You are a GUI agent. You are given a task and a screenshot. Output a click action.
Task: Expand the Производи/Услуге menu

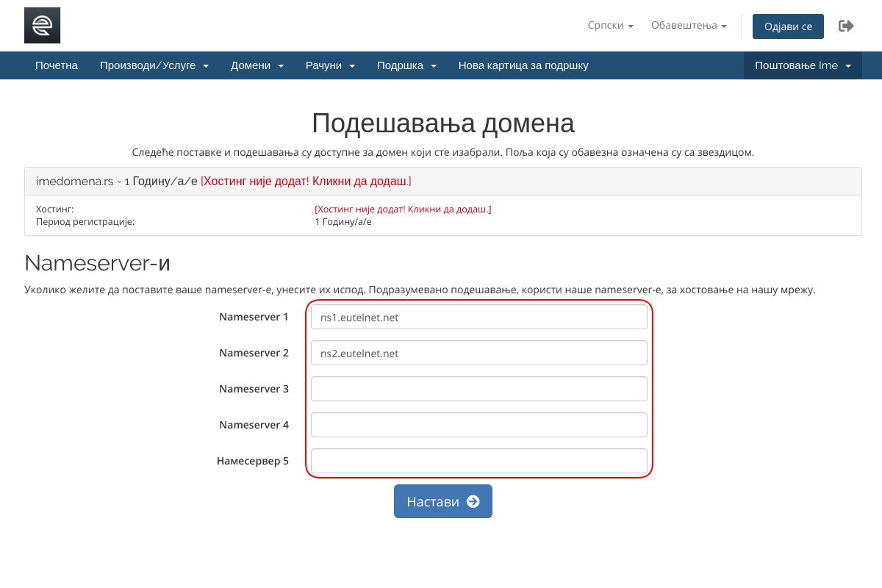tap(154, 65)
